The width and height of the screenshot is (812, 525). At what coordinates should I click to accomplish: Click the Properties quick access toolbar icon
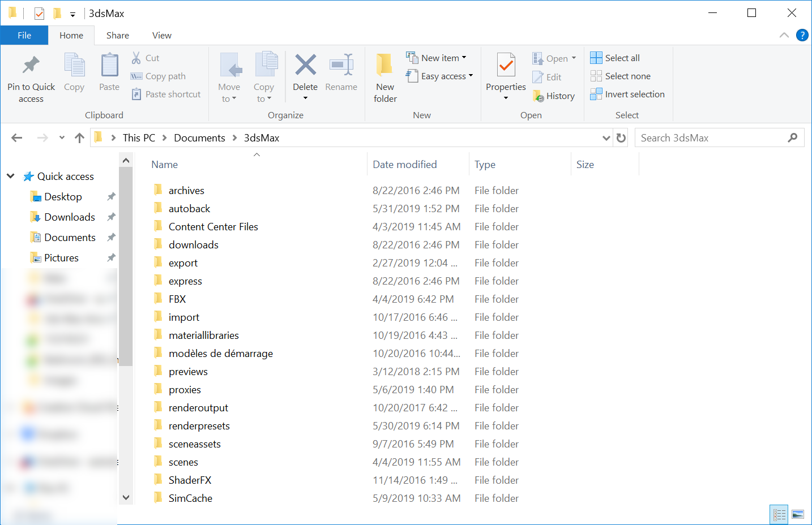(39, 13)
